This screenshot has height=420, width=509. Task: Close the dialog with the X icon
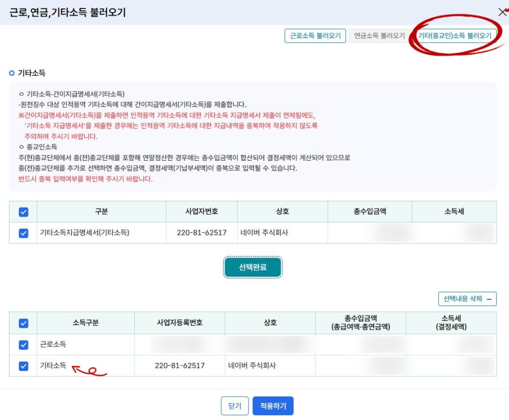point(503,11)
